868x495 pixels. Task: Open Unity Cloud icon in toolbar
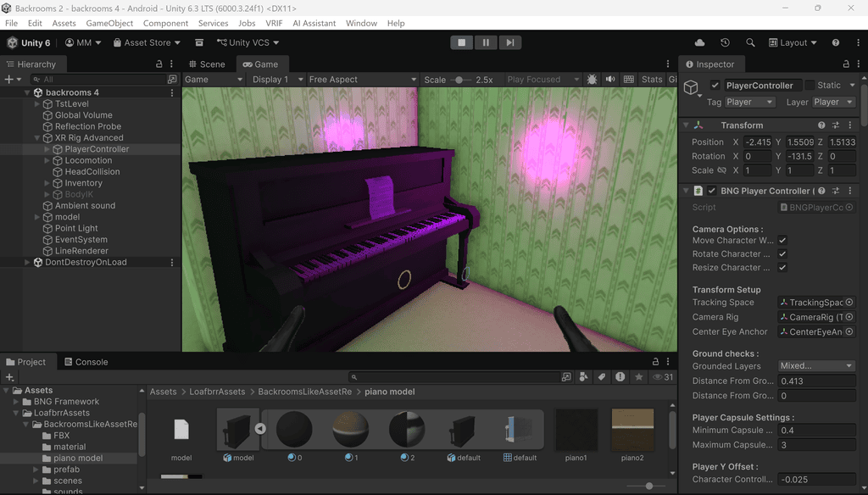[699, 42]
